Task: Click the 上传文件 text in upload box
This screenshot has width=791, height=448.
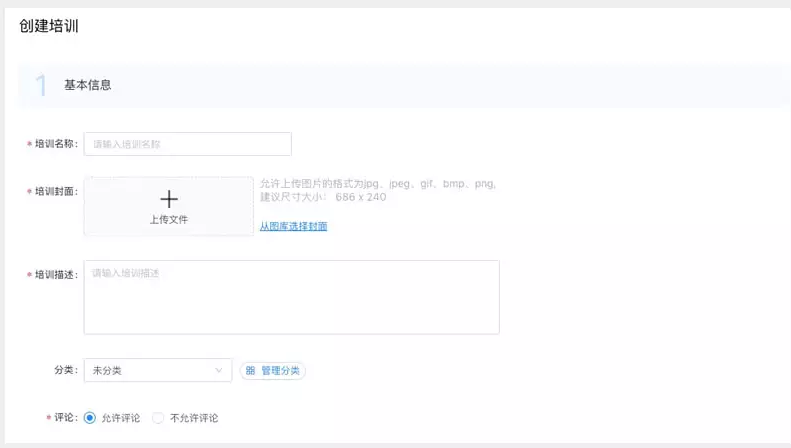Action: (x=169, y=220)
